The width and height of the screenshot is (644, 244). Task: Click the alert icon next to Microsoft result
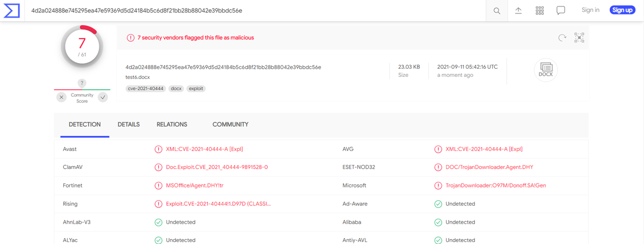click(x=438, y=185)
